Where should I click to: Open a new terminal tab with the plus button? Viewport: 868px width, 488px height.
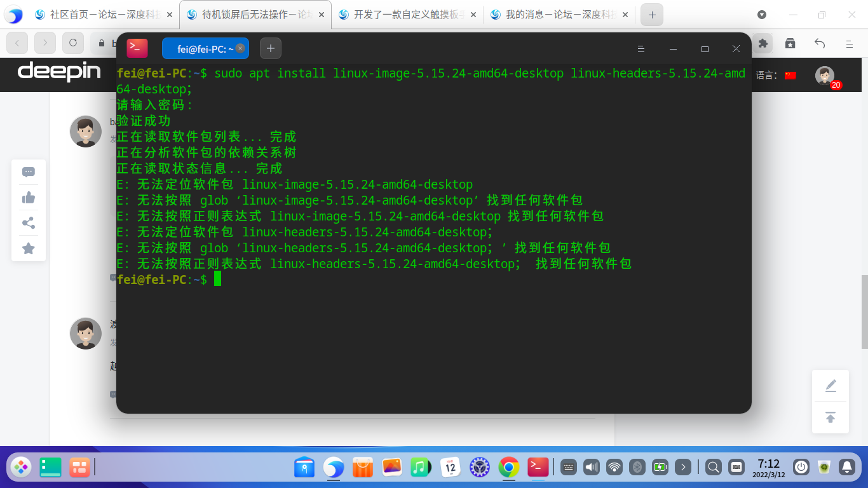click(270, 48)
